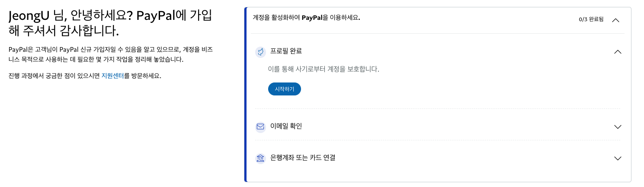Click the 시작하기 button
The height and width of the screenshot is (187, 644).
click(x=285, y=89)
